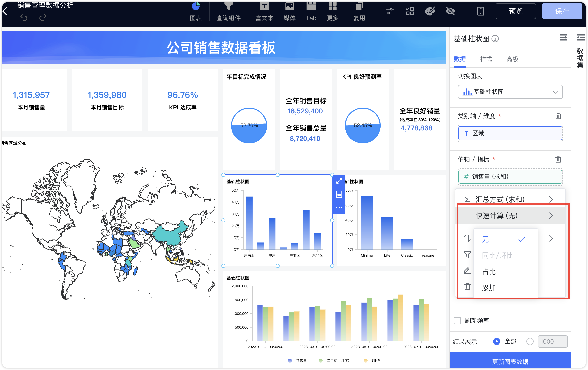Click the filter funnel icon in field menu
The height and width of the screenshot is (370, 588).
point(467,254)
